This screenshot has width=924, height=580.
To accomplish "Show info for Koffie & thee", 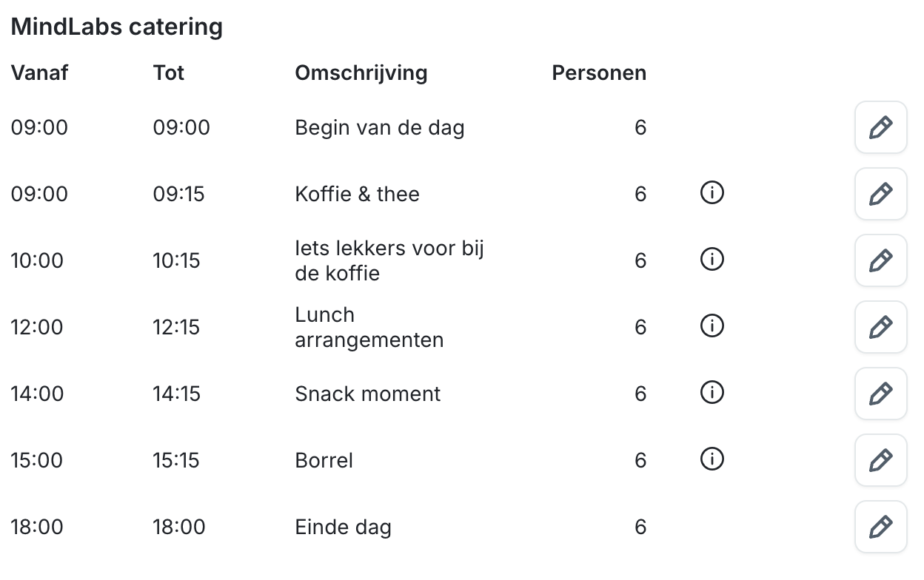I will 712,193.
